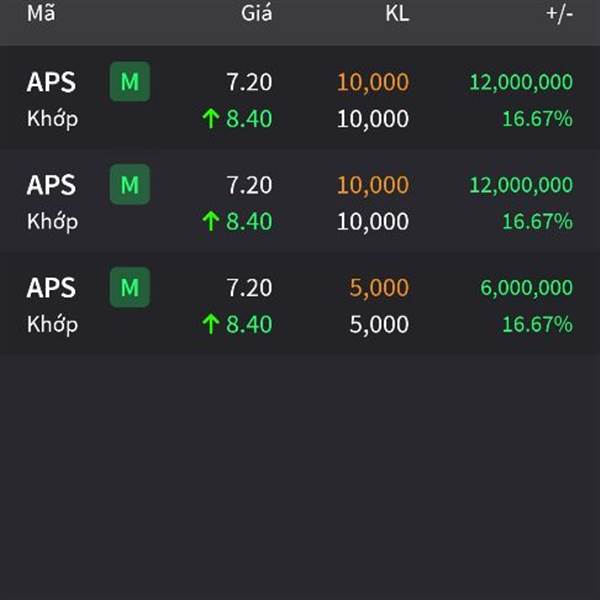Click the green up arrow in second row
Image resolution: width=600 pixels, height=600 pixels.
click(210, 221)
